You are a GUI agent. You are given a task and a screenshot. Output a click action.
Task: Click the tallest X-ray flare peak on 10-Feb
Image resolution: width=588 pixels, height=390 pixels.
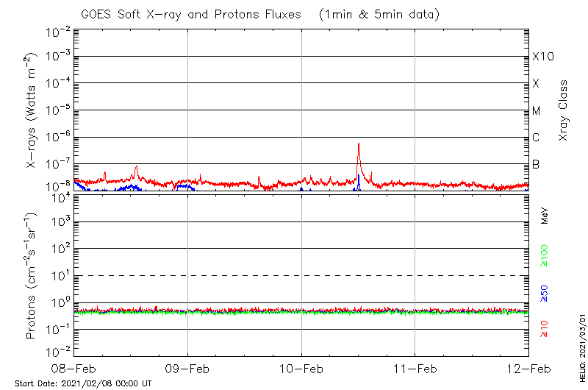(358, 144)
